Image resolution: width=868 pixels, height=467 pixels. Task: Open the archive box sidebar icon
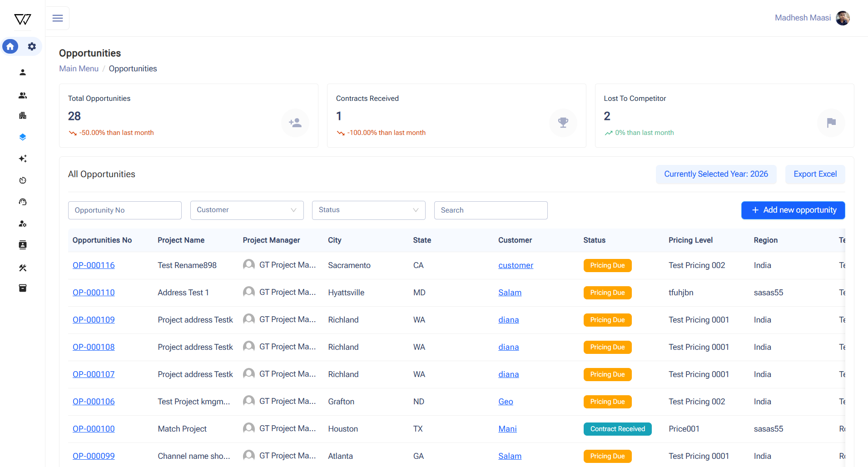click(x=23, y=288)
